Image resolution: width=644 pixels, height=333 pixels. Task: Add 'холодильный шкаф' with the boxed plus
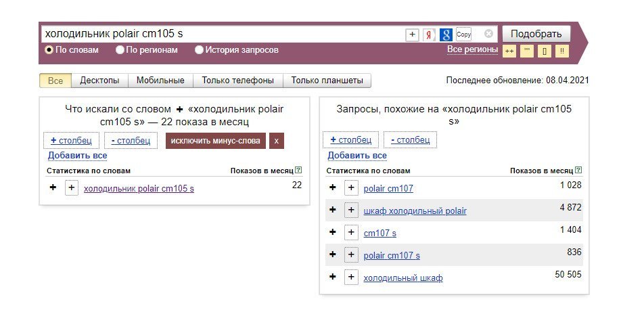tap(351, 277)
